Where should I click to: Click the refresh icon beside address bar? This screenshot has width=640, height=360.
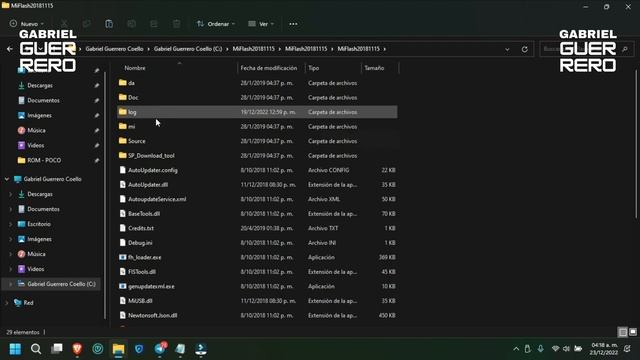click(x=524, y=49)
